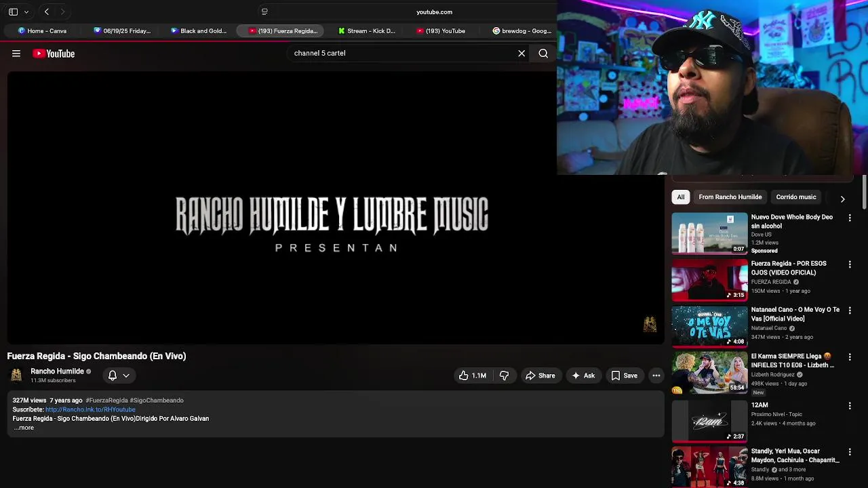
Task: Switch to the Black and Gold tab
Action: [199, 30]
